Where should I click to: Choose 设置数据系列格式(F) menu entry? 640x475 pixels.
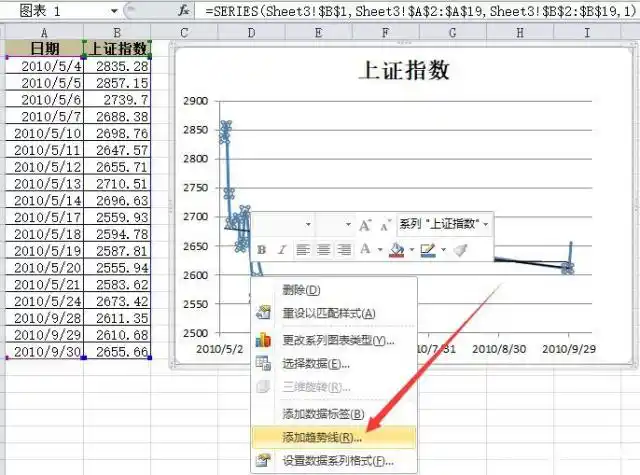click(x=334, y=461)
